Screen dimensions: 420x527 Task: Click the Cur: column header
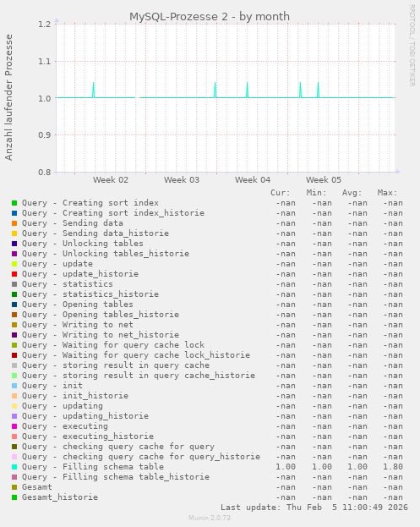pyautogui.click(x=281, y=193)
